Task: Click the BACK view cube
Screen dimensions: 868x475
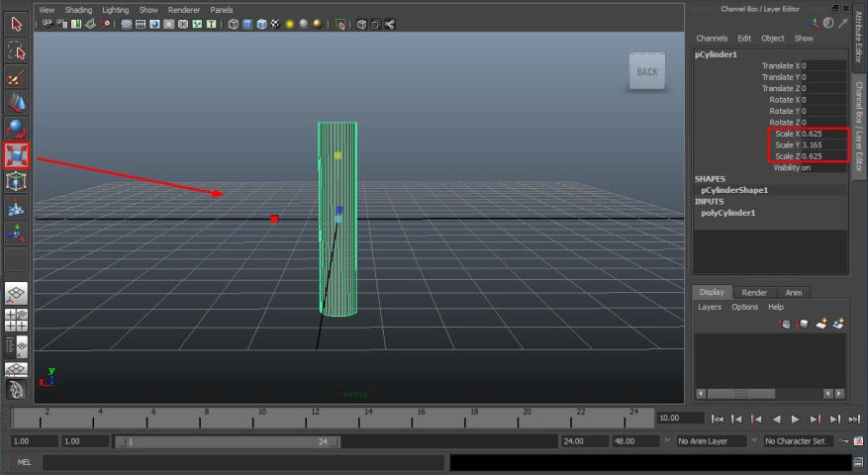Action: (647, 71)
